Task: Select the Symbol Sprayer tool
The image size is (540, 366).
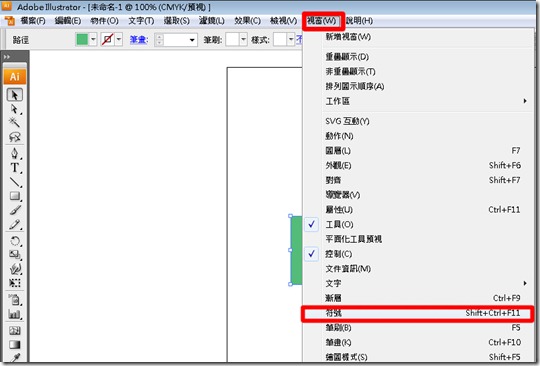Action: [15, 300]
